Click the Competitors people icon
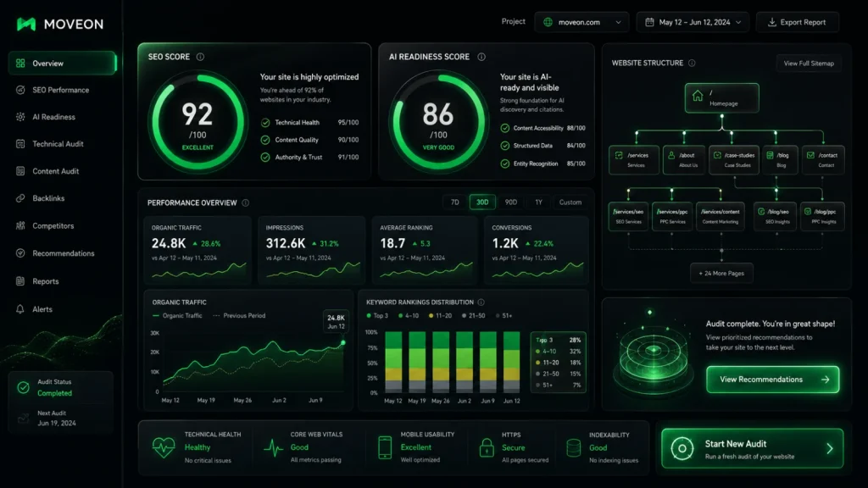 (20, 225)
